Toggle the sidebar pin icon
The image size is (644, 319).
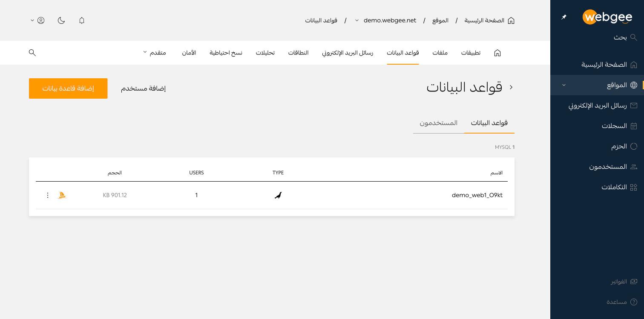coord(564,17)
